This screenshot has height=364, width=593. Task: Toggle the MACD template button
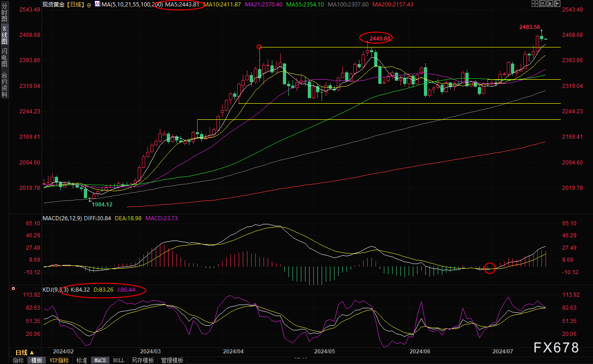100,360
